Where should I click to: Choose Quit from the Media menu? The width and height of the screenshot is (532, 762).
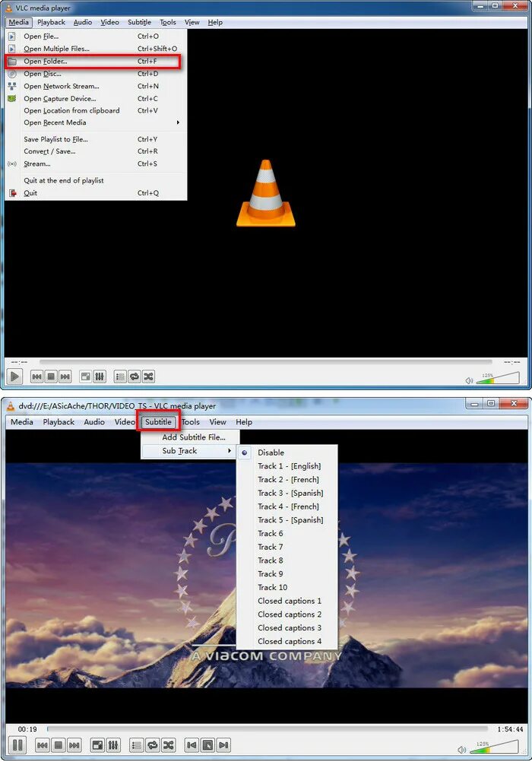[96, 193]
